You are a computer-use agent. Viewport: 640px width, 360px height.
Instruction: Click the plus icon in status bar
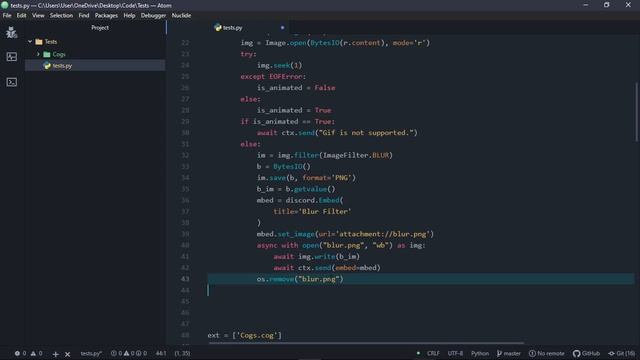tap(56, 354)
